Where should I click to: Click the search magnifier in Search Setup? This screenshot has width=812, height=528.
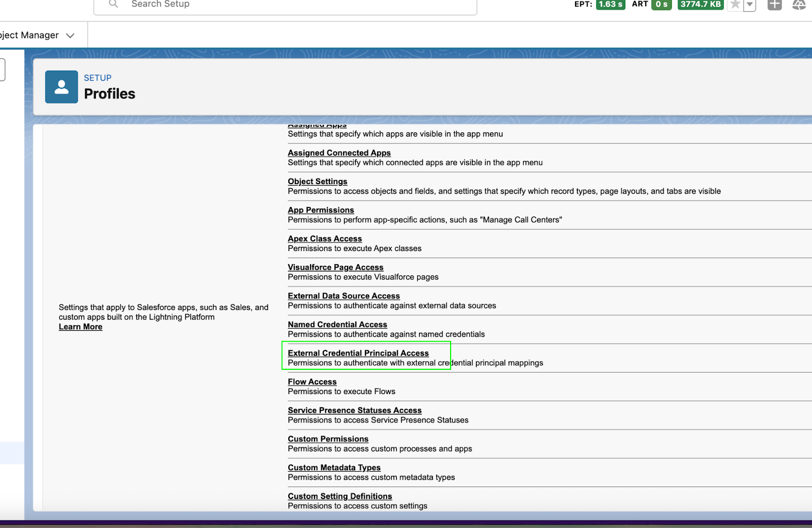(x=113, y=4)
